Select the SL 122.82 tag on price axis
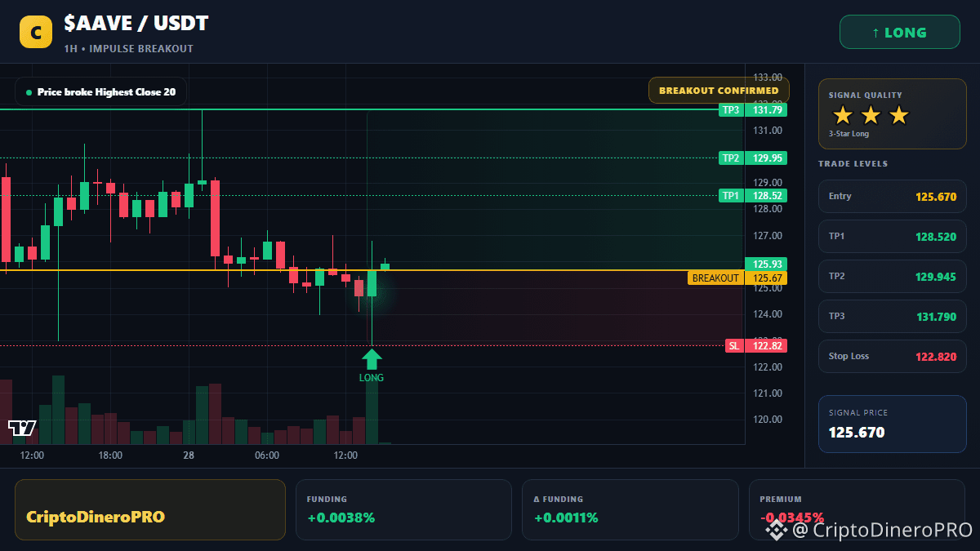 coord(756,346)
